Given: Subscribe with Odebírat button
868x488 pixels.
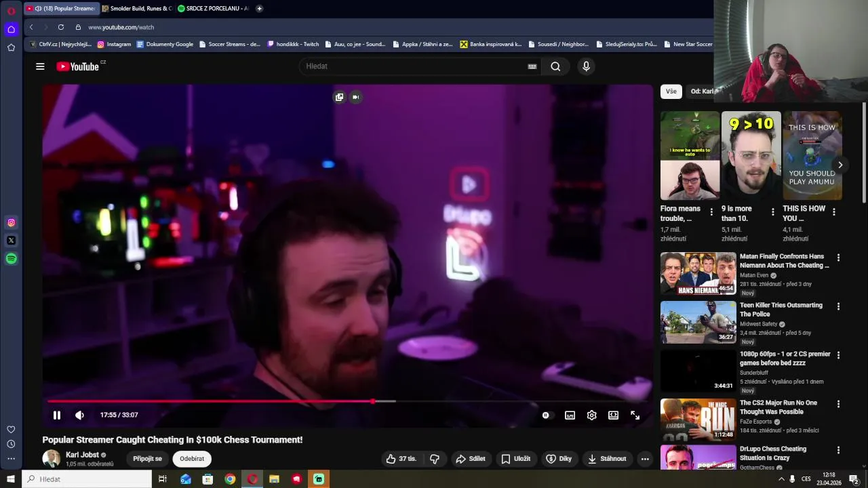Looking at the screenshot, I should 192,459.
